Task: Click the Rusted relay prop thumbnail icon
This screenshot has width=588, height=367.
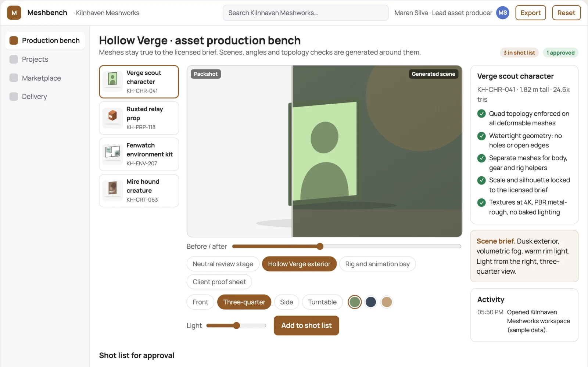Action: pyautogui.click(x=113, y=118)
